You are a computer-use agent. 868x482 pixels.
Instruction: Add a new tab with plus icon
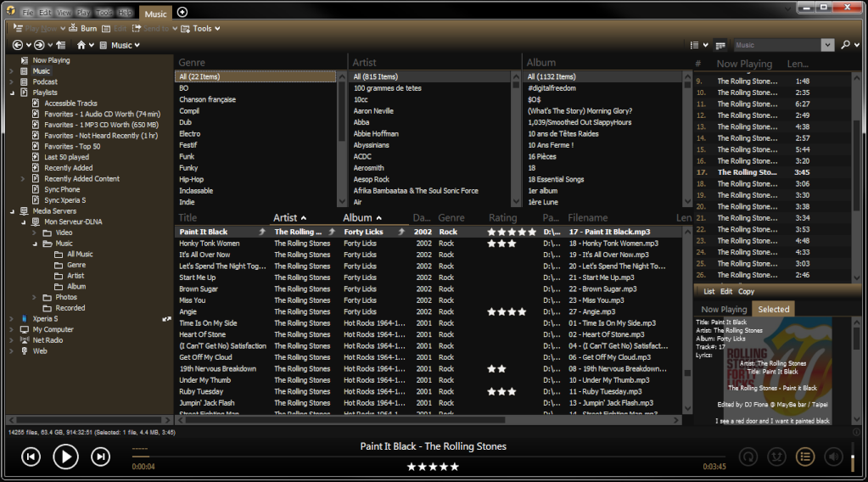[x=182, y=12]
